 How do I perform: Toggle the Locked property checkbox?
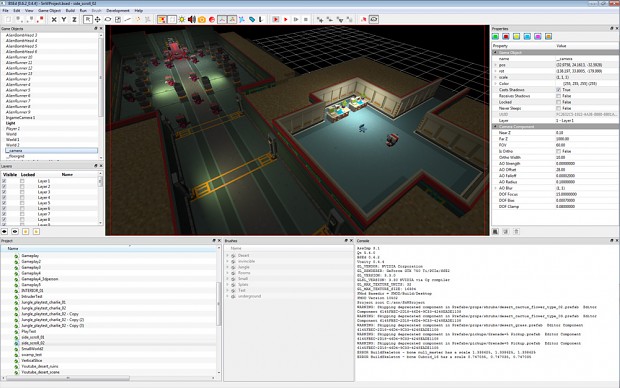point(558,102)
